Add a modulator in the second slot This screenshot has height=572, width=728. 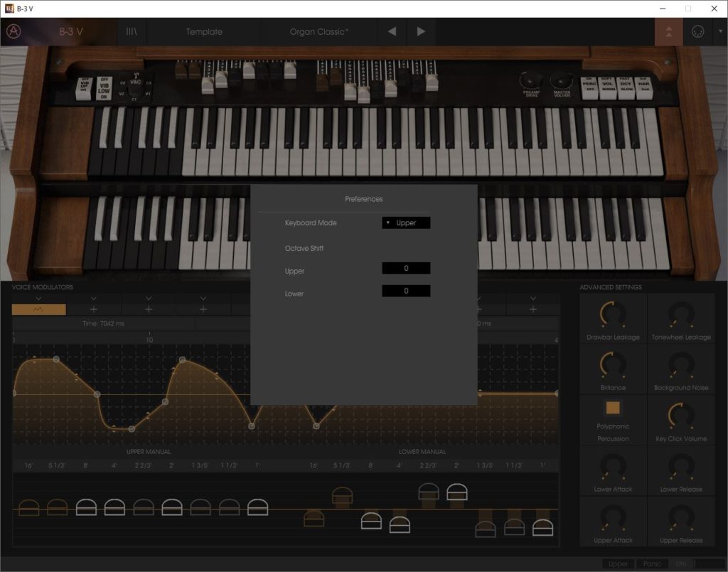(93, 309)
